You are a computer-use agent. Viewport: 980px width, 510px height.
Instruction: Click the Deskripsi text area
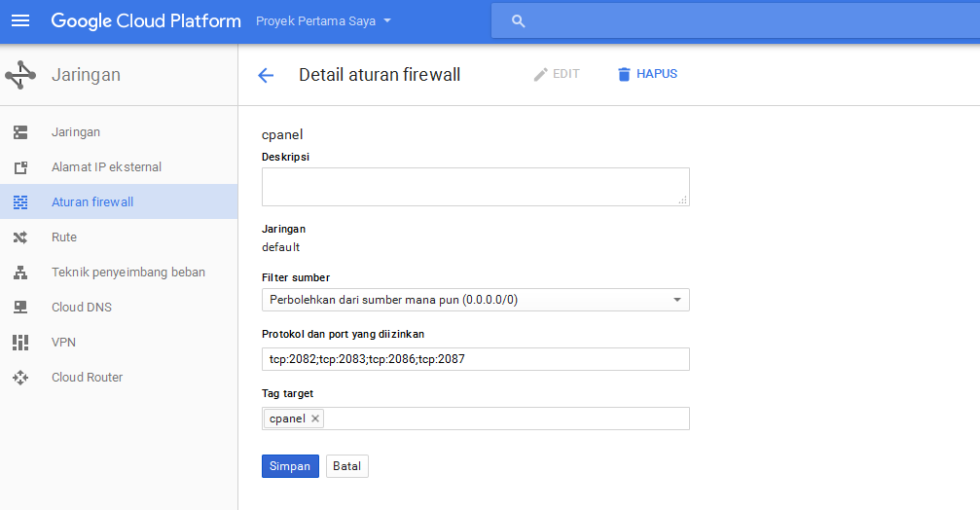[x=475, y=187]
